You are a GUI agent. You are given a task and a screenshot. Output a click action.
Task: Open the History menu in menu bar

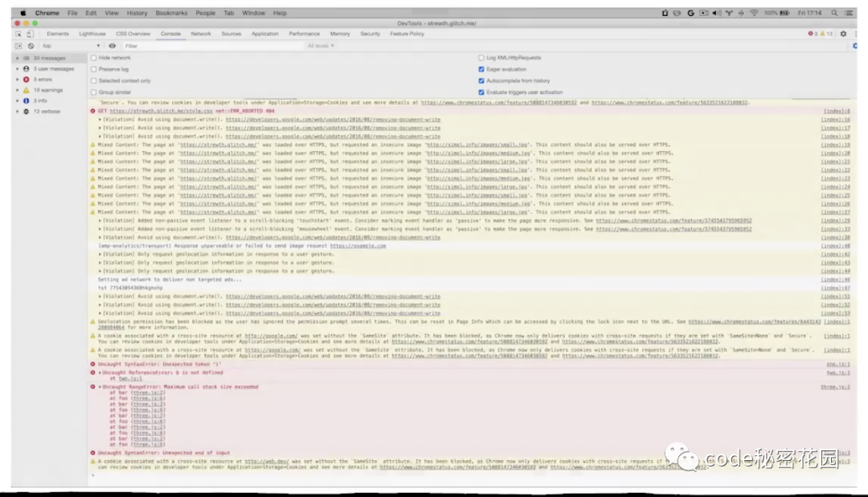click(x=137, y=13)
